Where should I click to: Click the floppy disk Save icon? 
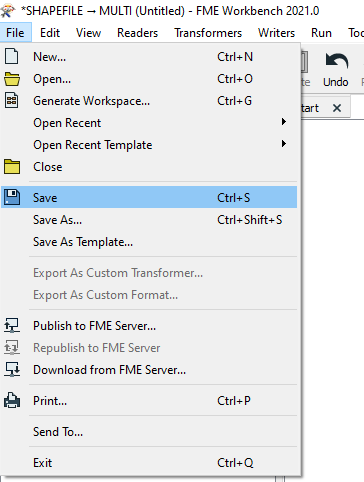coord(12,197)
